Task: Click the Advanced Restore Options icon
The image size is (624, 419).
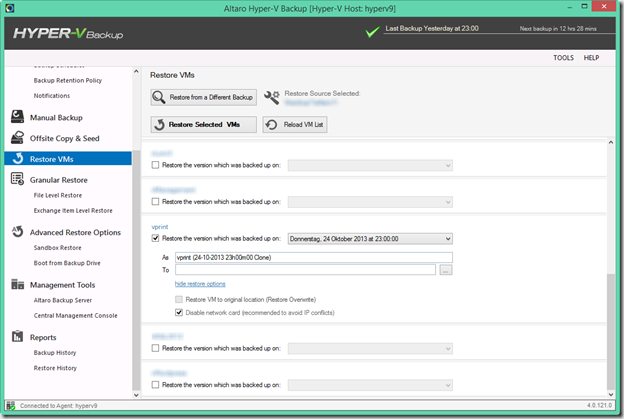Action: [x=18, y=231]
